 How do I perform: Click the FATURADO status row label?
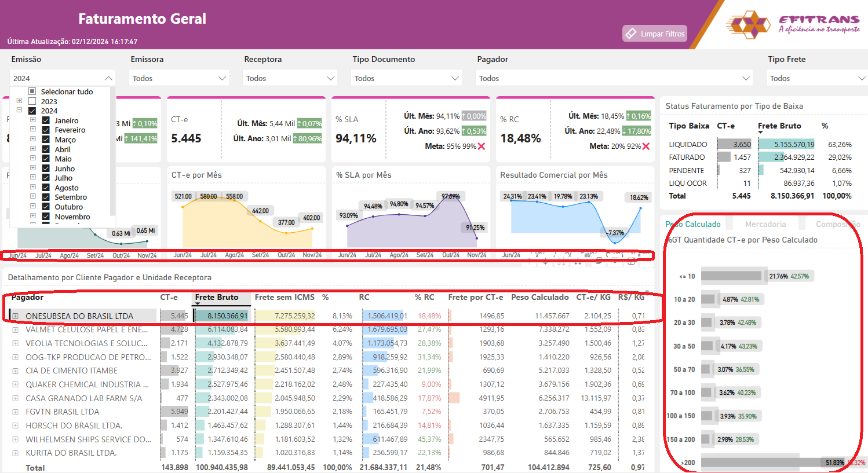pos(687,157)
